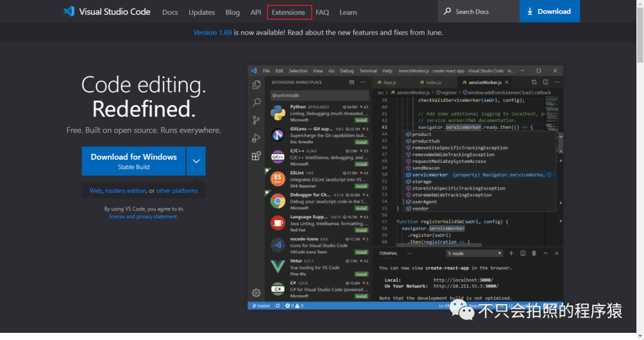Maximize terminal panel with the up chevron
644x340 pixels.
click(x=546, y=254)
